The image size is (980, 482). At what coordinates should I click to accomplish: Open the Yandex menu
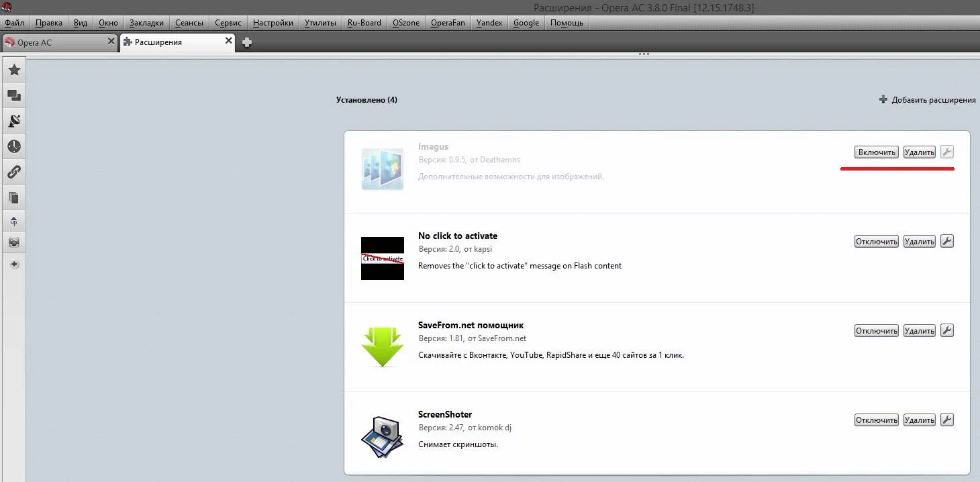489,23
